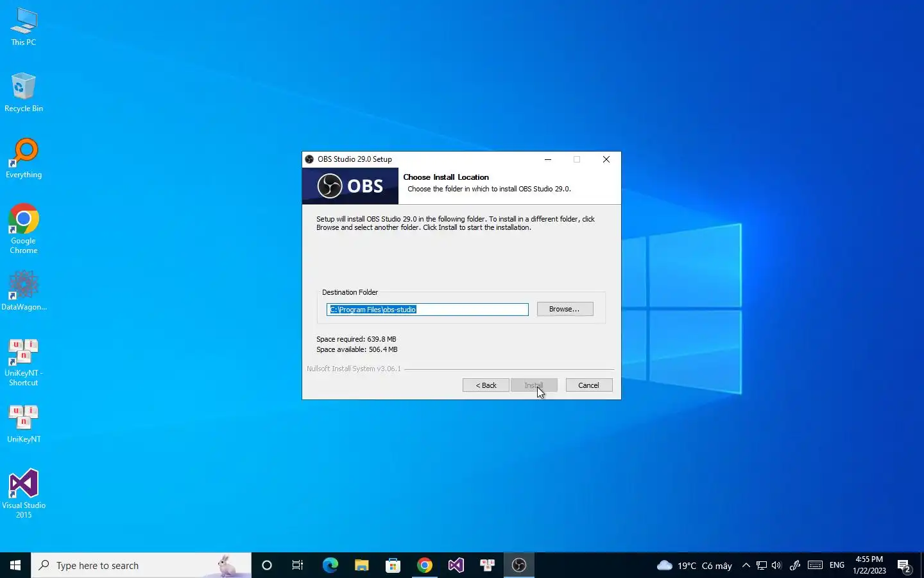Click the taskbar search box

click(141, 565)
